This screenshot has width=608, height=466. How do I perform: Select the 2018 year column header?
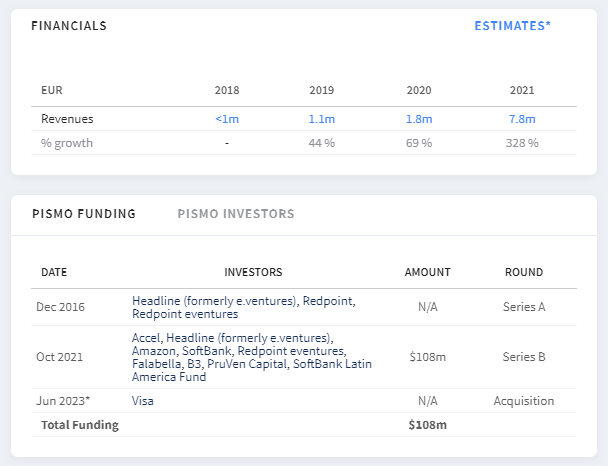227,90
